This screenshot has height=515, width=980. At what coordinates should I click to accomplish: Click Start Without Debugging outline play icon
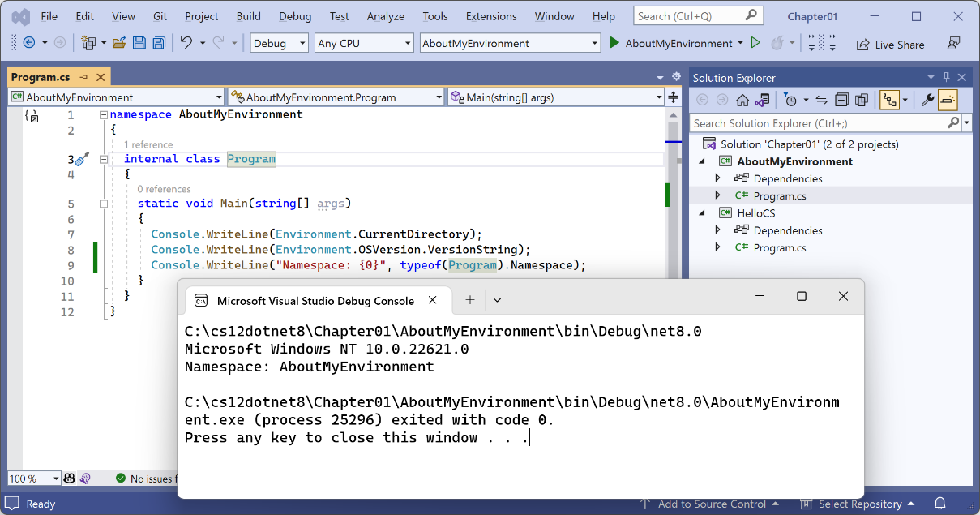(x=755, y=43)
